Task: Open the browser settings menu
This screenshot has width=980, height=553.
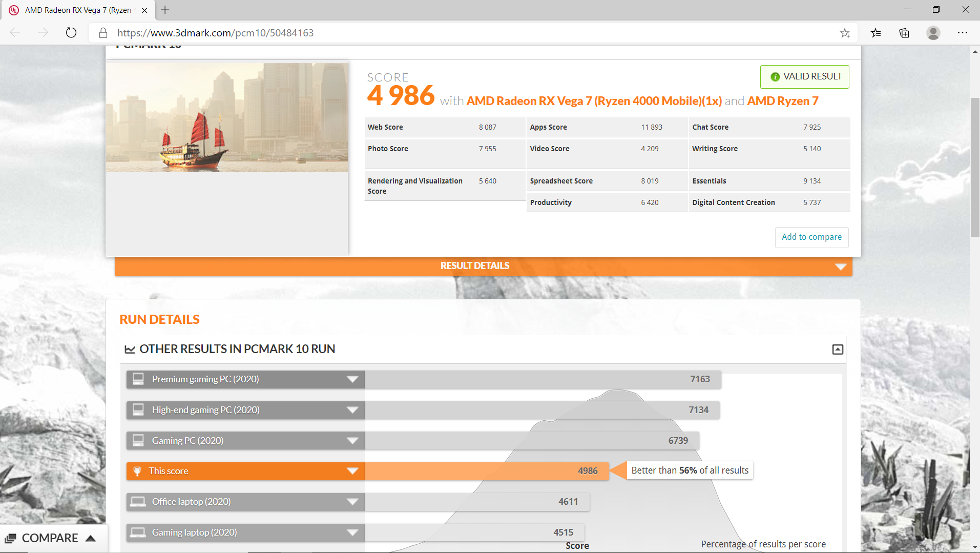Action: [x=962, y=32]
